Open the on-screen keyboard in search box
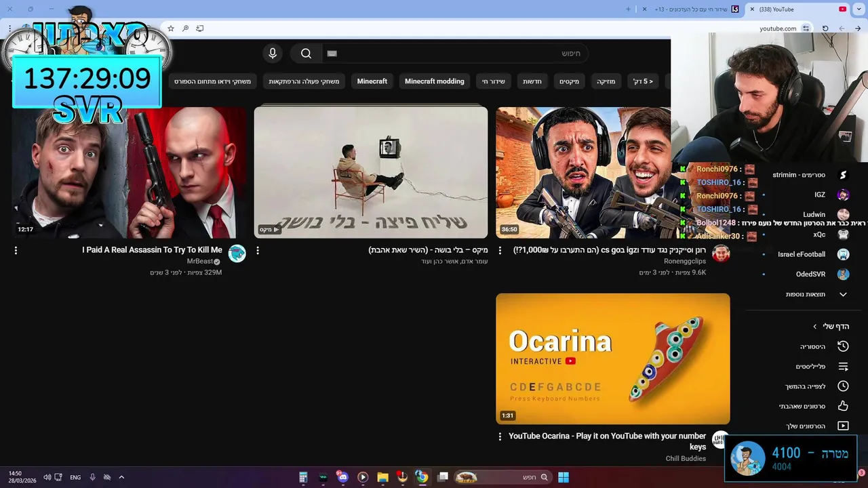The width and height of the screenshot is (868, 488). (x=332, y=54)
